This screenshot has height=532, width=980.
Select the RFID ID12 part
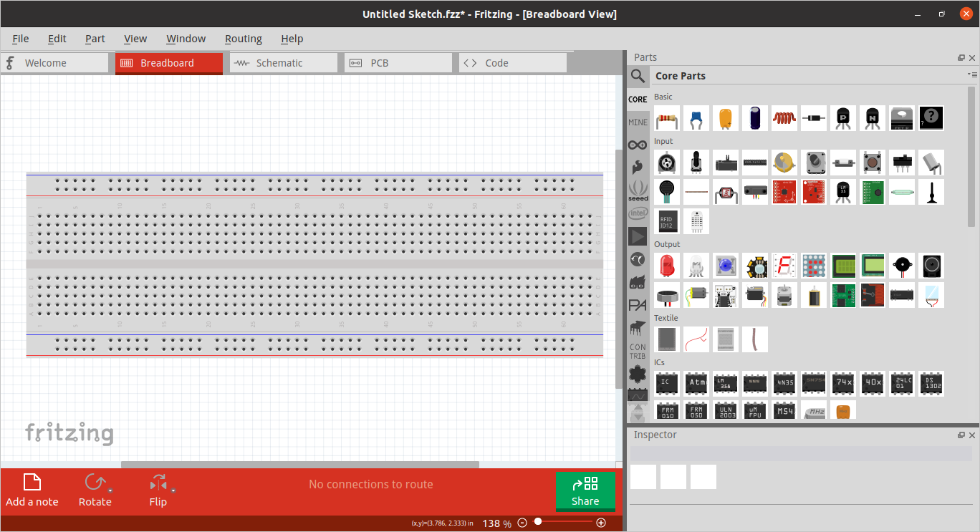point(667,221)
